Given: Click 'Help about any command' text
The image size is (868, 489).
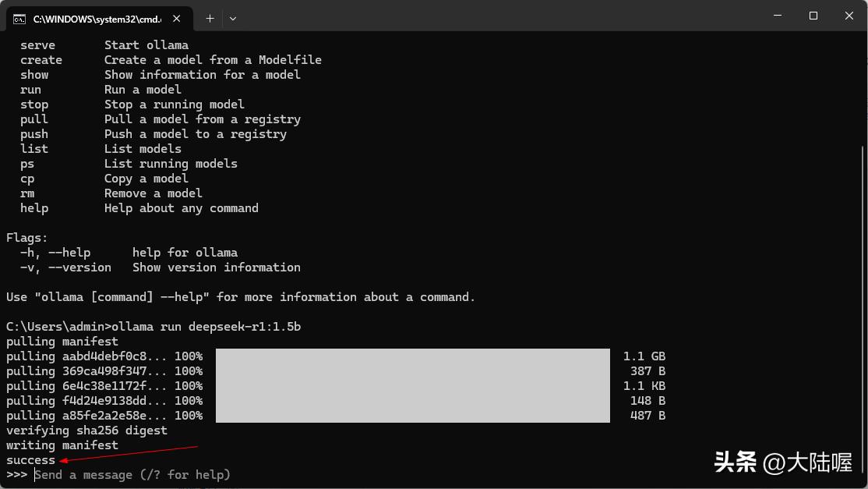Looking at the screenshot, I should point(181,208).
